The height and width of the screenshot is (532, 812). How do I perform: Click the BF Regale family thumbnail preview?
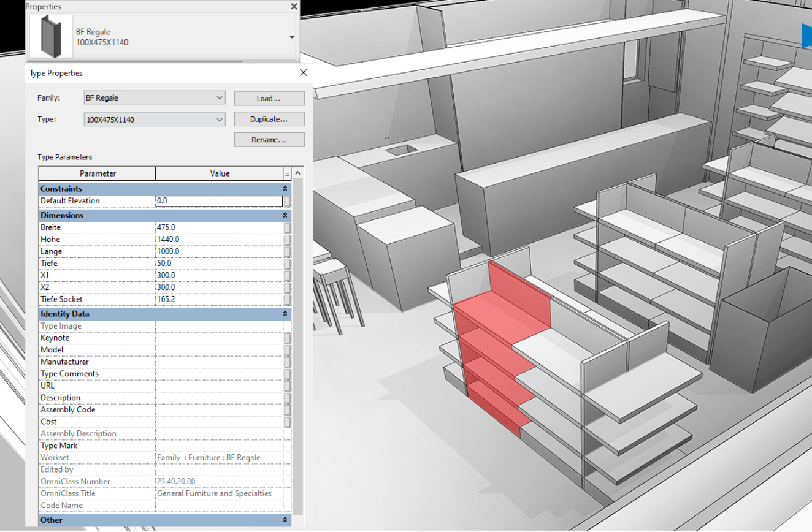click(51, 37)
